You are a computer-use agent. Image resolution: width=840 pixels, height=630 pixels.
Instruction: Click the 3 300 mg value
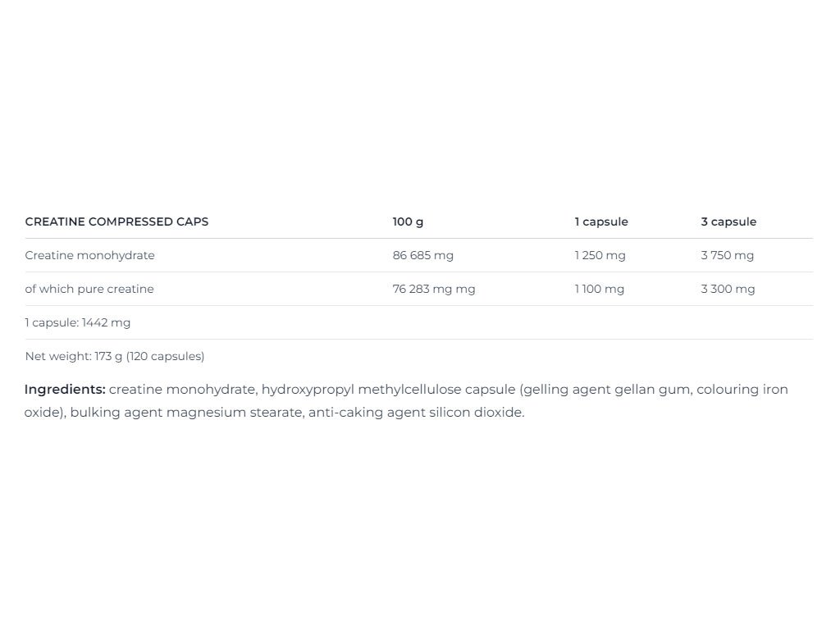(728, 290)
